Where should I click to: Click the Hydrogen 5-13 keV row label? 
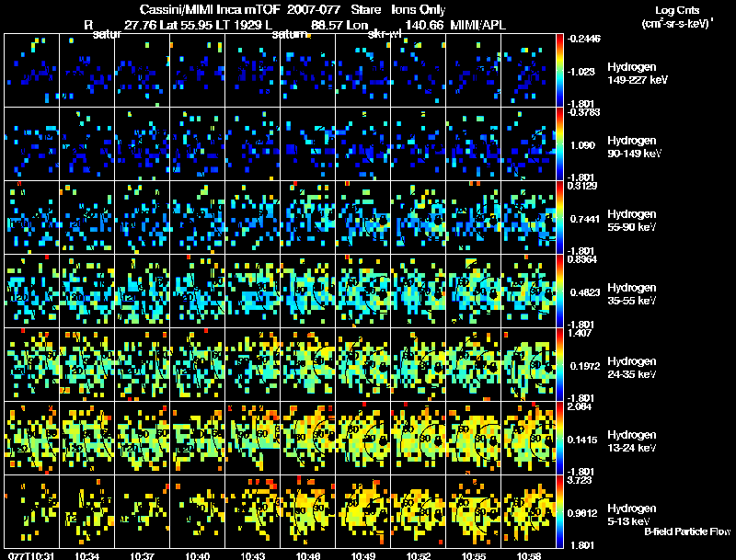pyautogui.click(x=632, y=515)
